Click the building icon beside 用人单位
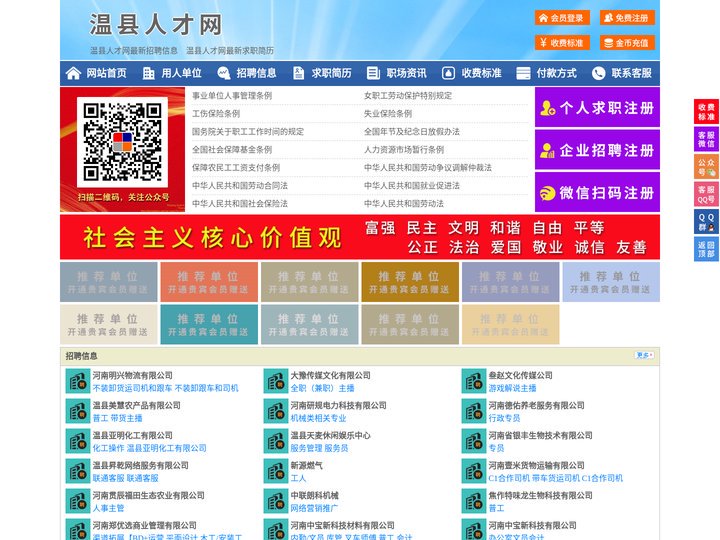The height and width of the screenshot is (540, 720). (x=148, y=73)
